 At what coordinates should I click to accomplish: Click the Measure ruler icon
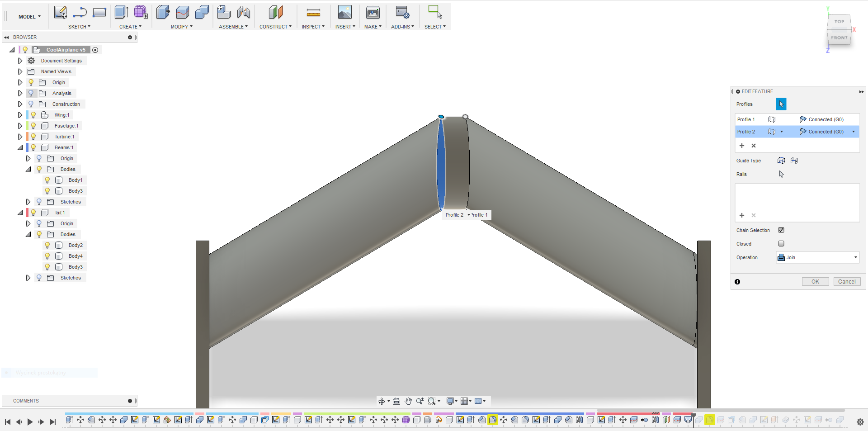coord(313,12)
